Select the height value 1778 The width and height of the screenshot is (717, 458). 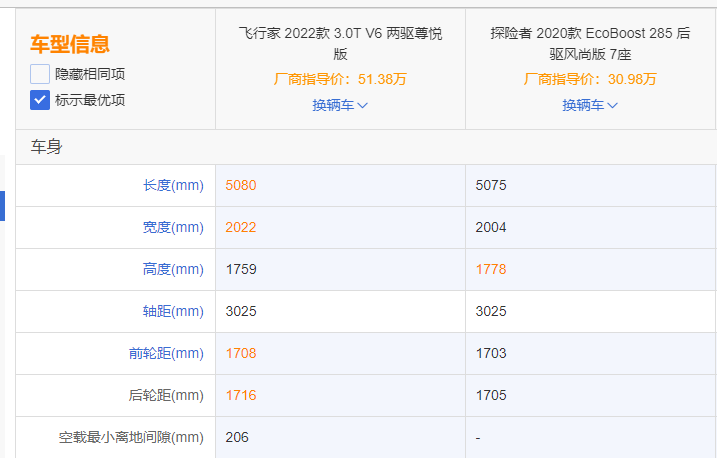[x=491, y=269]
